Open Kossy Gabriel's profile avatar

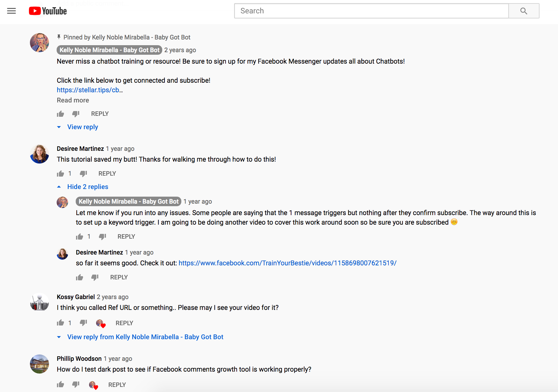39,302
